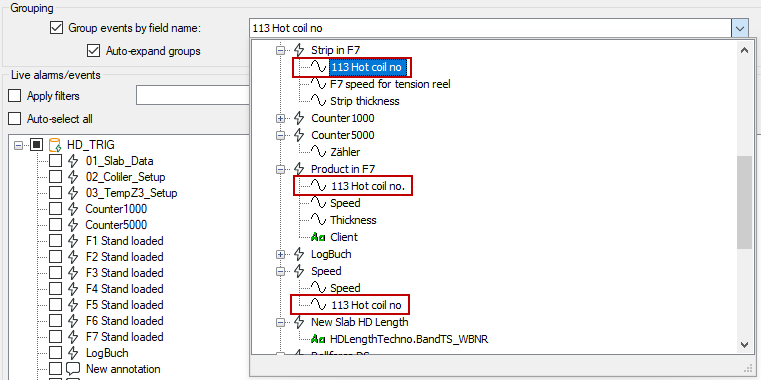Image resolution: width=761 pixels, height=380 pixels.
Task: Click green text icon beside HDLengthTechno.BandTS_WBNR
Action: click(x=317, y=339)
